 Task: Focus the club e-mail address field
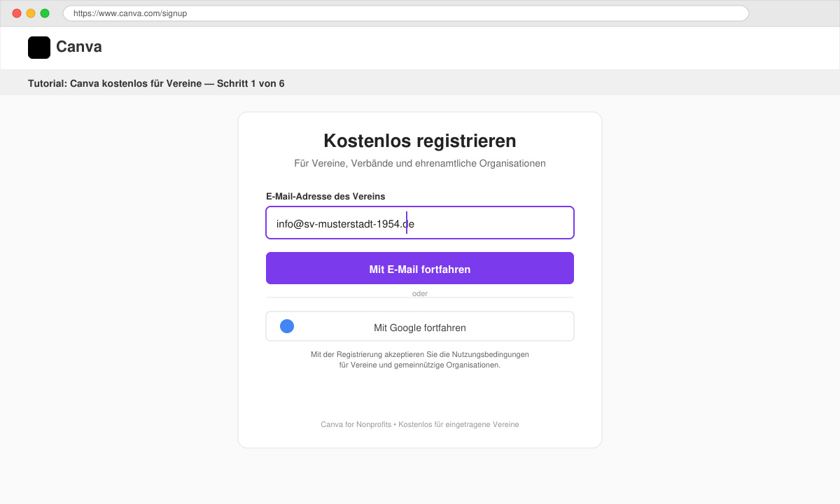pyautogui.click(x=420, y=223)
